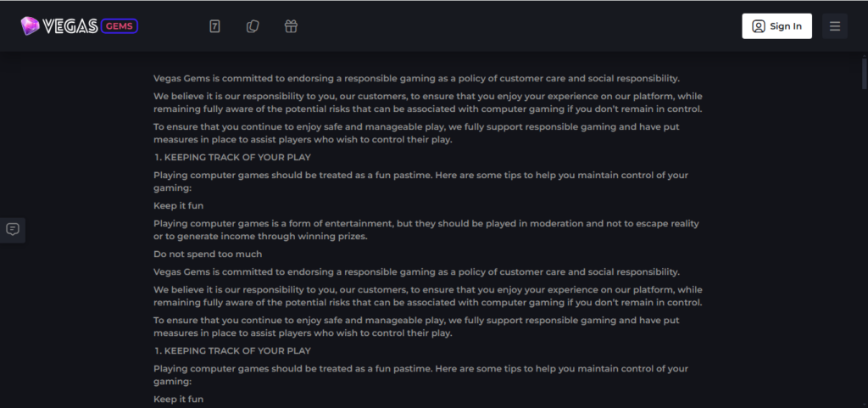Open the hamburger menu beside Sign In
Screen dimensions: 868x408
pos(835,26)
